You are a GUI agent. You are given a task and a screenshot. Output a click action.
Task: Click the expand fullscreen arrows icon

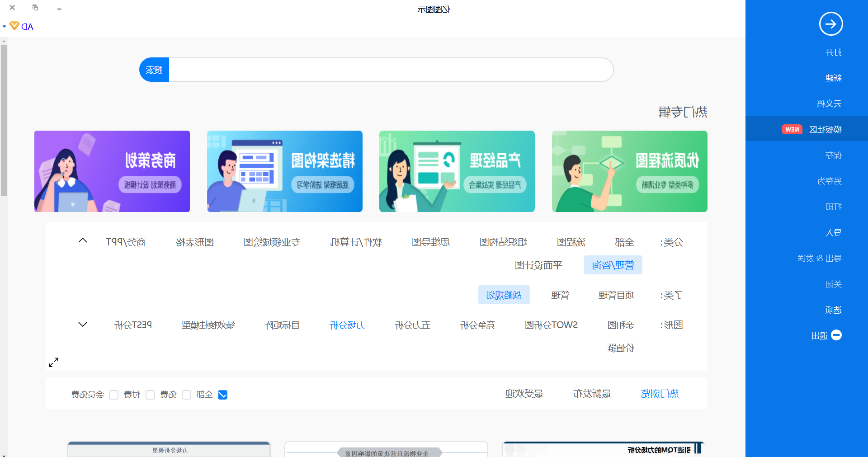(x=53, y=363)
